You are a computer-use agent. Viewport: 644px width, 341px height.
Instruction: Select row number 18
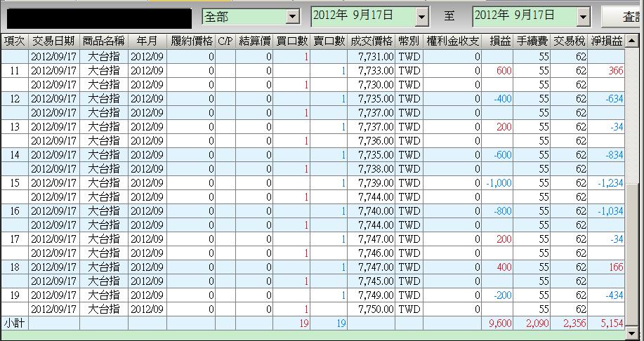[x=14, y=267]
